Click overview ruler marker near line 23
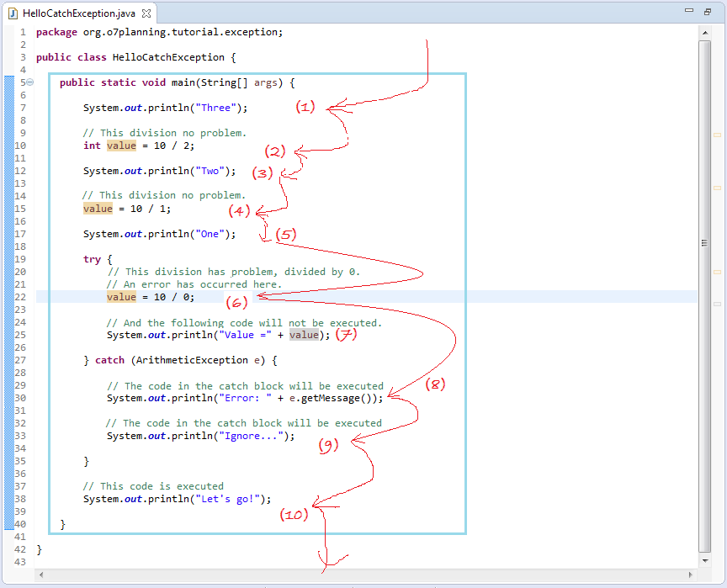 click(x=717, y=304)
